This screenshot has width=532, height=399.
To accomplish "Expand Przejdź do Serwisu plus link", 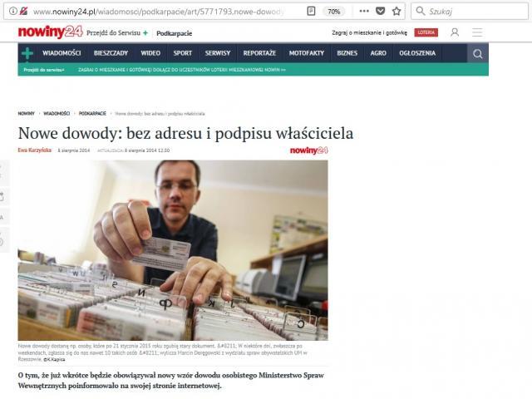I will (117, 33).
